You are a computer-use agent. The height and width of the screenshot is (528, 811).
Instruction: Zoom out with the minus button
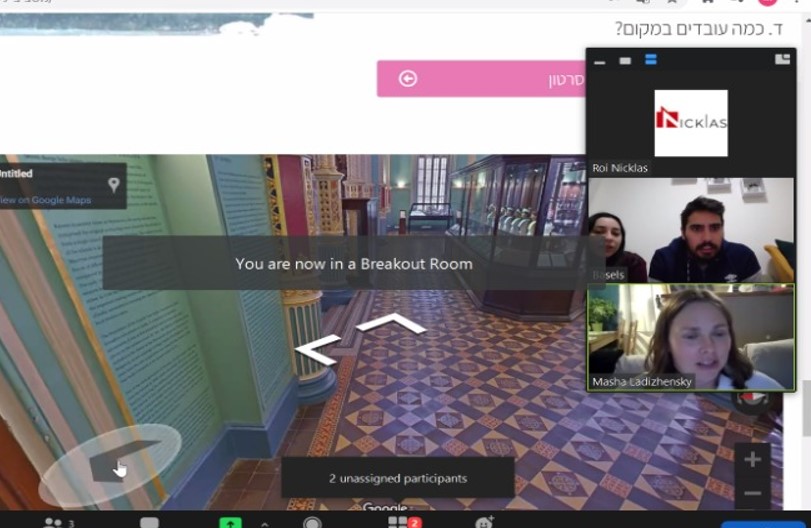752,493
